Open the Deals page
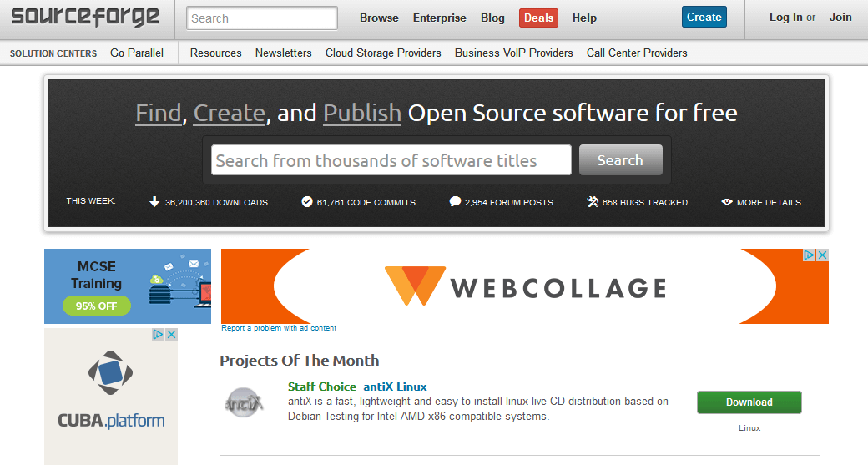 (538, 18)
